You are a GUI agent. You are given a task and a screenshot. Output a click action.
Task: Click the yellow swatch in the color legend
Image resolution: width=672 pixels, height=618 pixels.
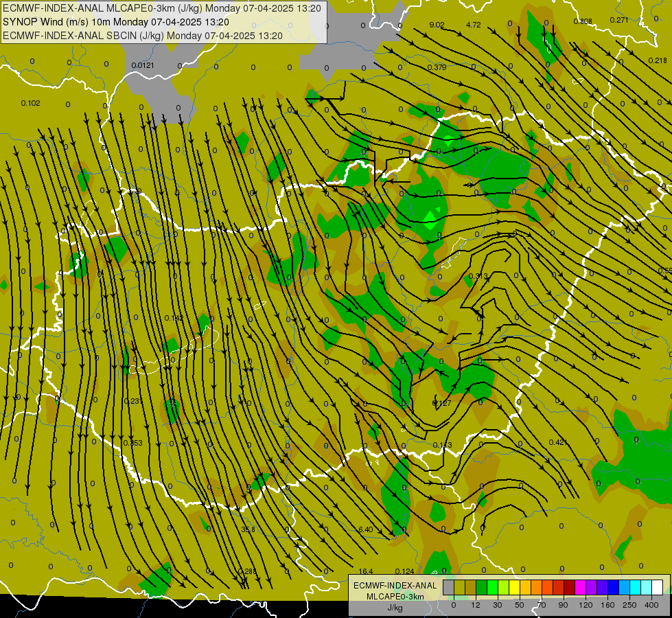tap(514, 588)
